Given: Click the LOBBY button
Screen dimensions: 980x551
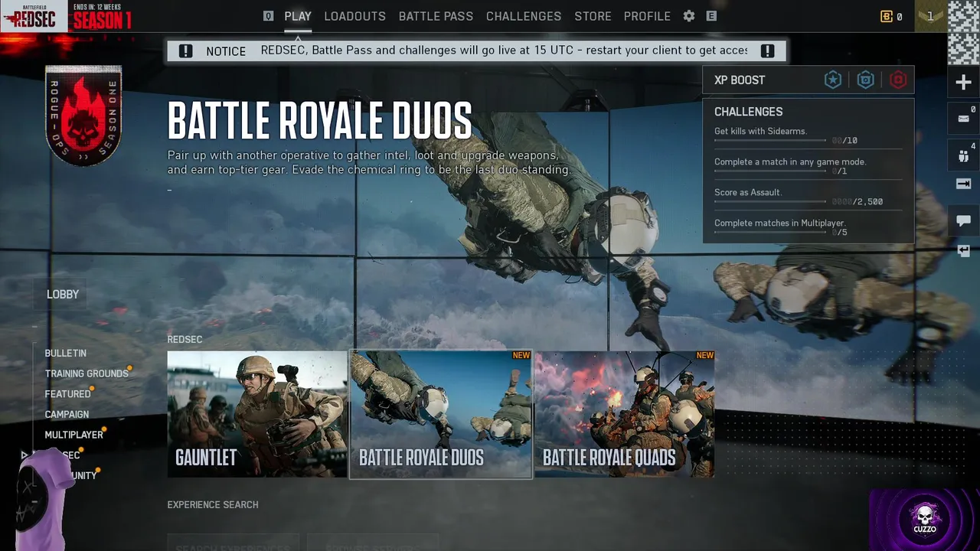Looking at the screenshot, I should point(63,295).
